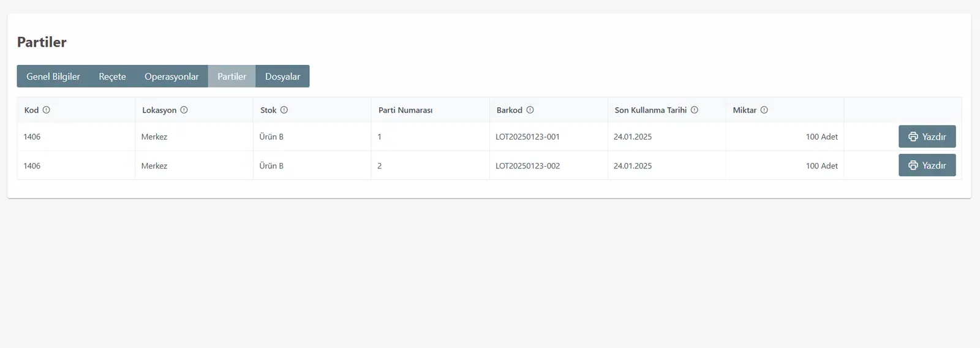Screen dimensions: 980x348
Task: Click the Ürün B stock cell in first row
Action: [x=312, y=137]
